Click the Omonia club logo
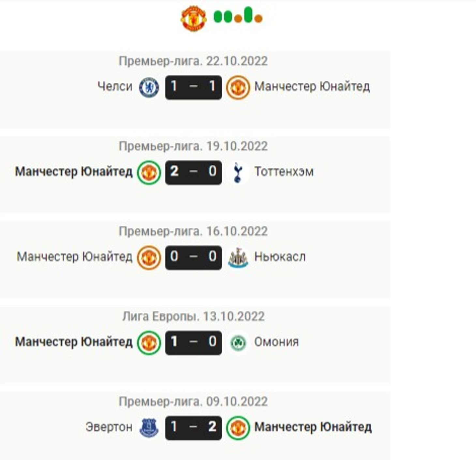This screenshot has width=476, height=460. 238,343
